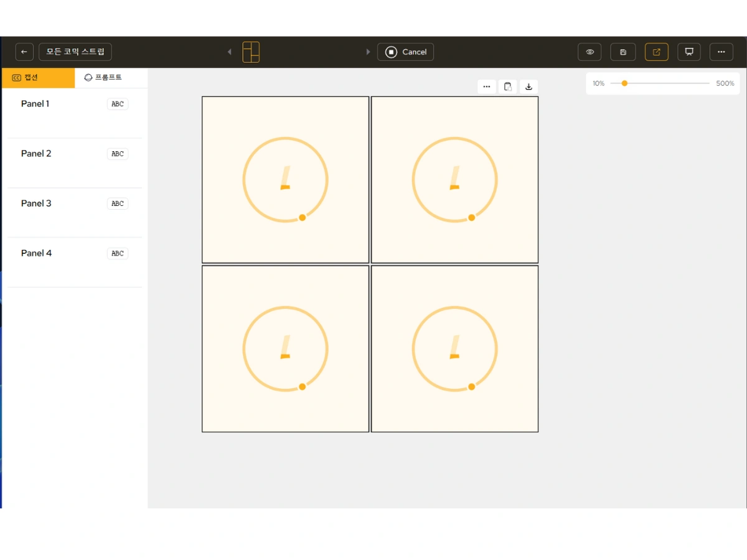
Task: Save the comic strip
Action: tap(623, 52)
